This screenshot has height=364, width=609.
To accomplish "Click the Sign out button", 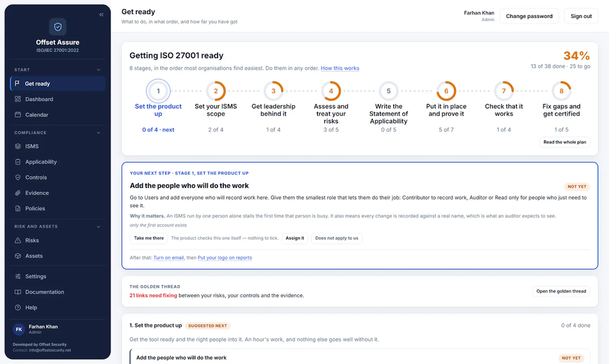I will tap(581, 16).
